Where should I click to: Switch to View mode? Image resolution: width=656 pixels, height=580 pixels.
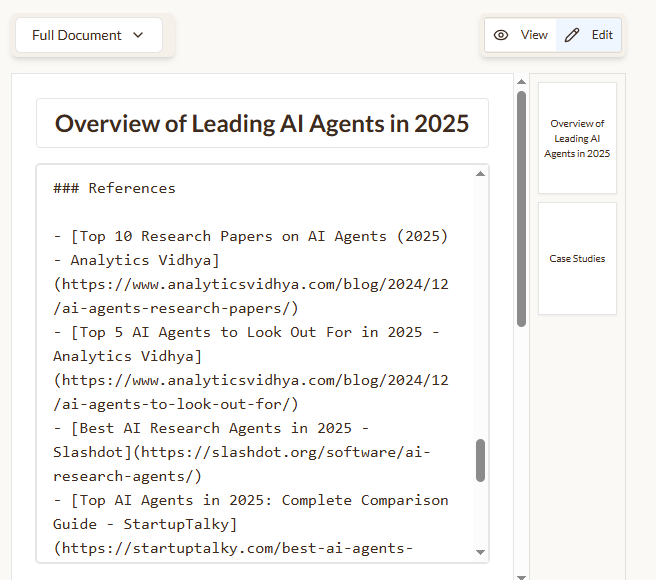pyautogui.click(x=520, y=35)
